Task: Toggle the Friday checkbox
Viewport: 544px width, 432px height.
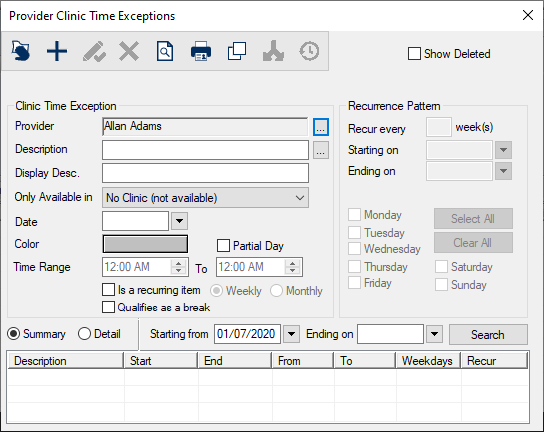Action: click(x=354, y=282)
